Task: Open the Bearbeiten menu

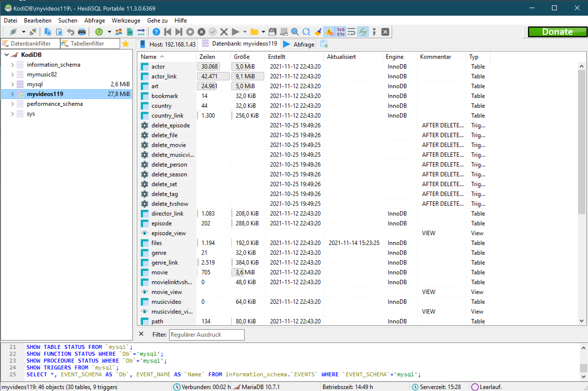Action: [x=38, y=20]
